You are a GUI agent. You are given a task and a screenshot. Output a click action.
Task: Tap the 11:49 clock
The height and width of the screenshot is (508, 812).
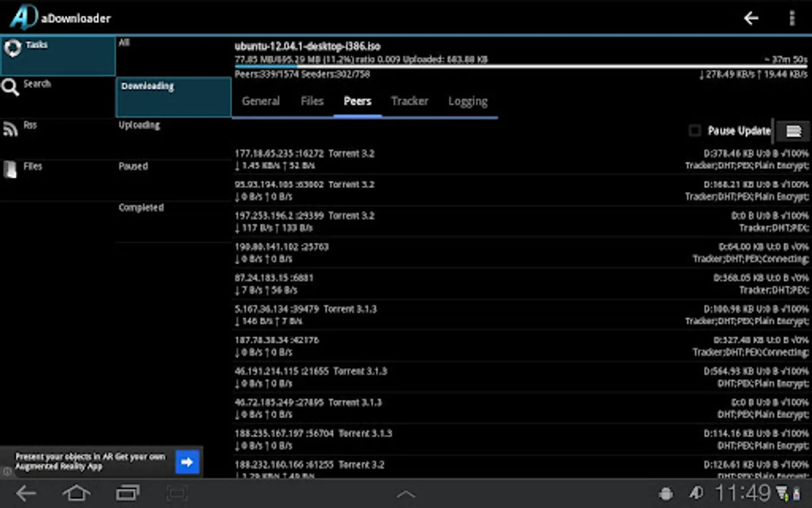click(x=742, y=493)
